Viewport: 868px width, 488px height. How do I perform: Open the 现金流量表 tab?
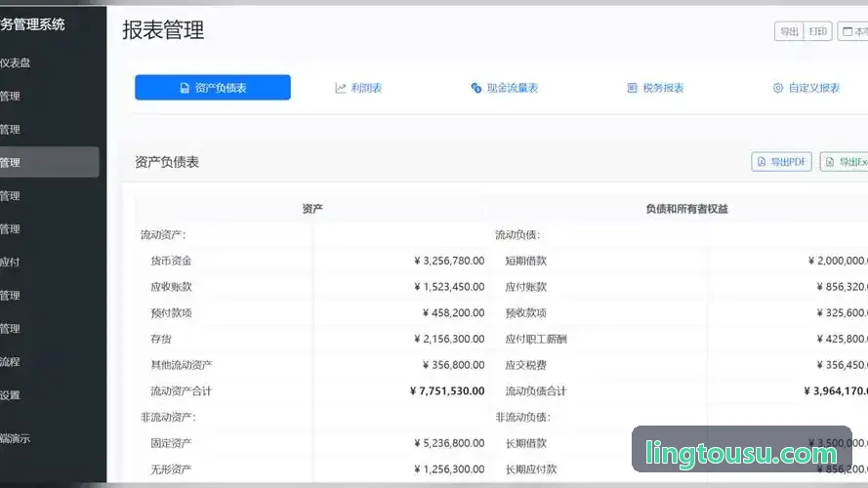point(505,88)
